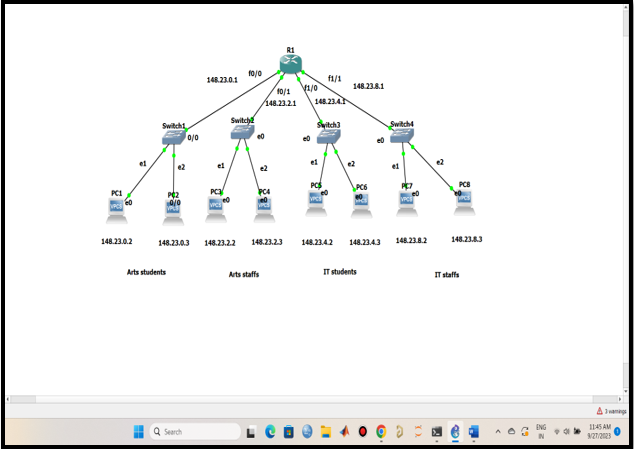Click the IT students label
The image size is (634, 449).
340,272
